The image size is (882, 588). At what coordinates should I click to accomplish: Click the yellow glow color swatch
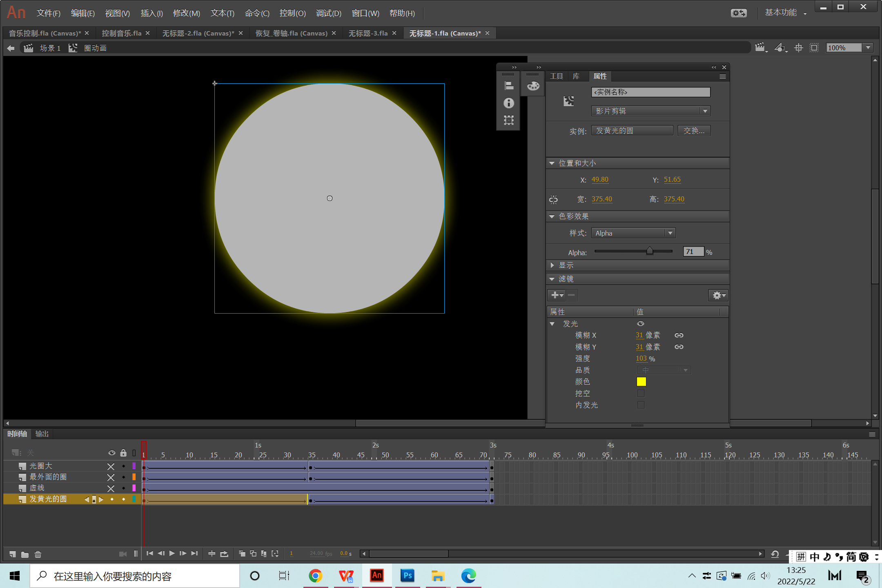click(x=641, y=381)
